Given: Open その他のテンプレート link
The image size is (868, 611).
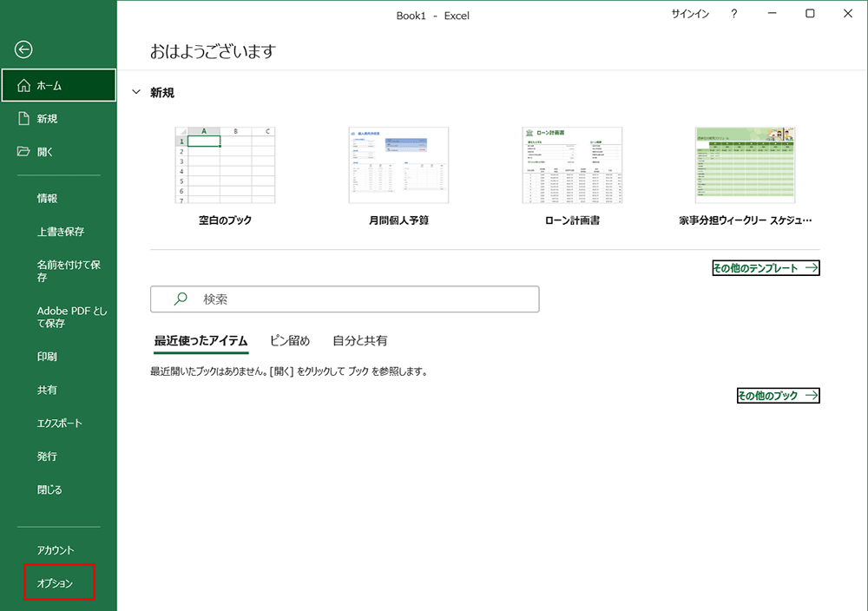Looking at the screenshot, I should [766, 268].
